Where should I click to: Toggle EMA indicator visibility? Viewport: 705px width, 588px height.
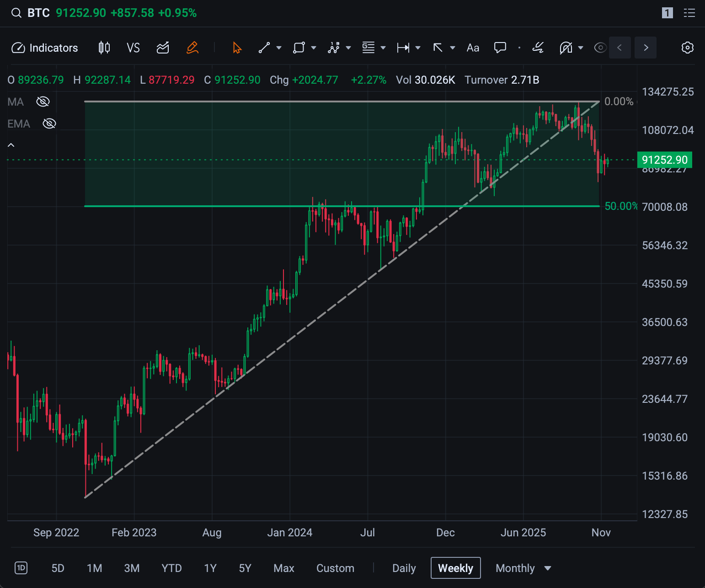click(49, 123)
